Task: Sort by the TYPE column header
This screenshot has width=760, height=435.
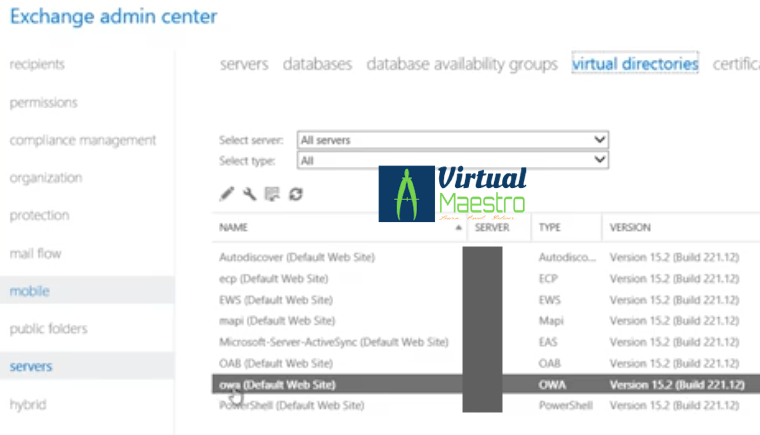Action: coord(550,228)
